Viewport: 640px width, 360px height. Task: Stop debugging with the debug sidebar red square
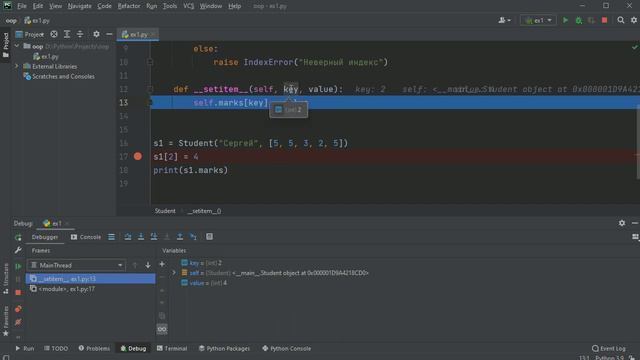point(18,293)
